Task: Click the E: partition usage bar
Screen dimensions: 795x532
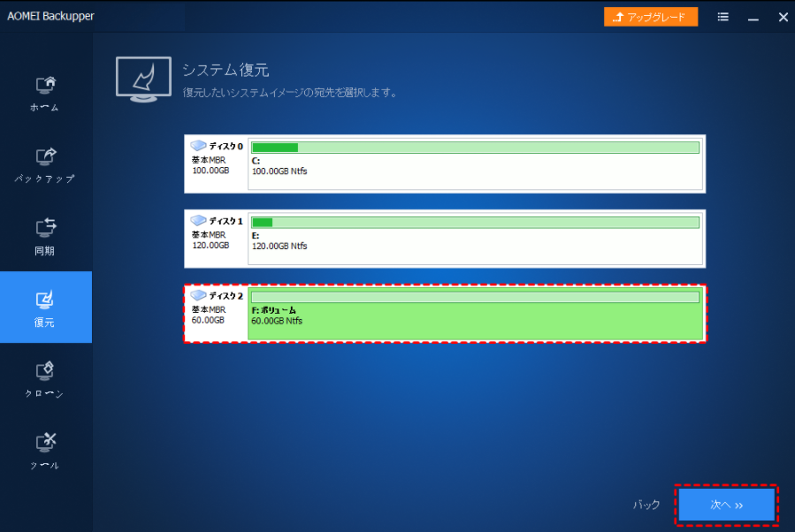Action: (476, 223)
